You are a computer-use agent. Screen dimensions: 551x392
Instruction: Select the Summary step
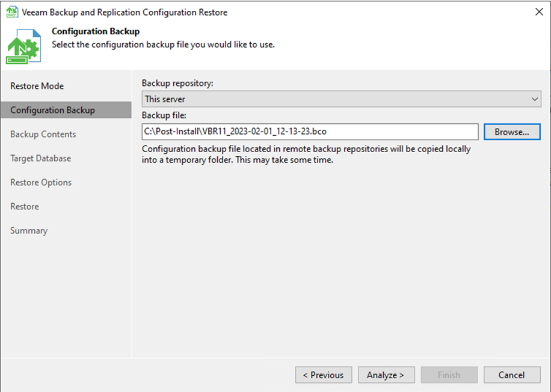(29, 231)
